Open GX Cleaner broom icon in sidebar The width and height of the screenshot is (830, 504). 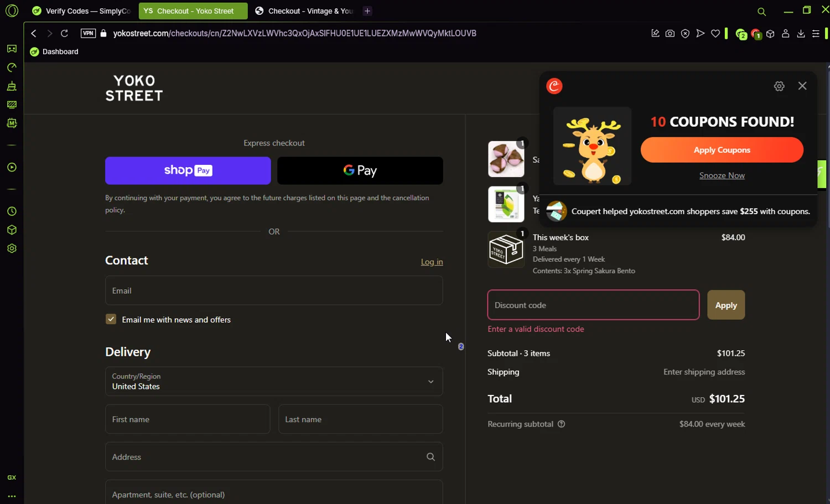12,86
